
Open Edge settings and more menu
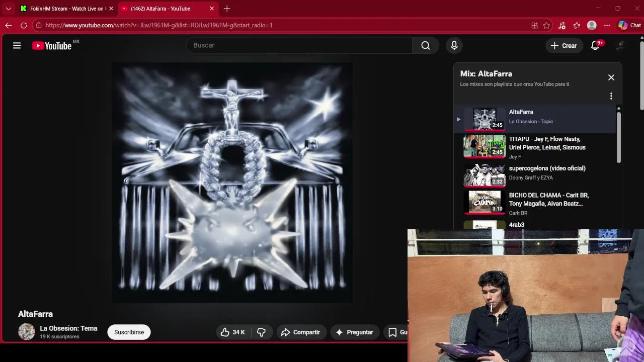pos(607,25)
